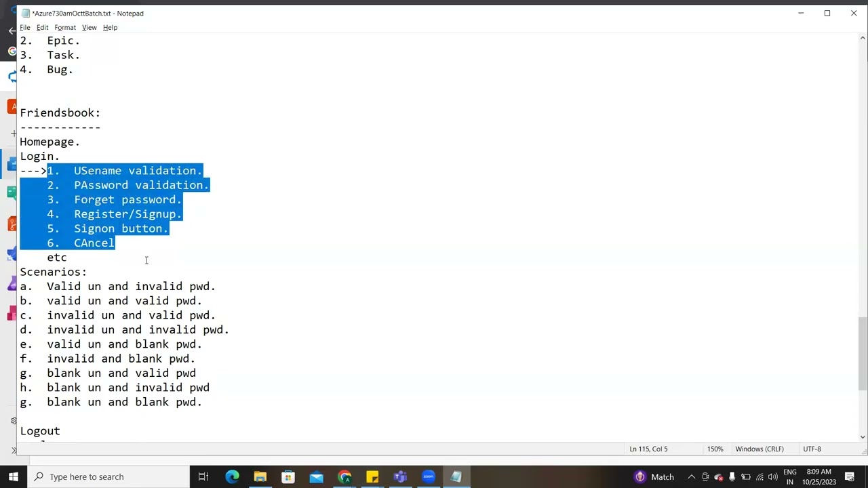Screen dimensions: 868x488
Task: Open the Mail app from the taskbar
Action: click(x=316, y=476)
